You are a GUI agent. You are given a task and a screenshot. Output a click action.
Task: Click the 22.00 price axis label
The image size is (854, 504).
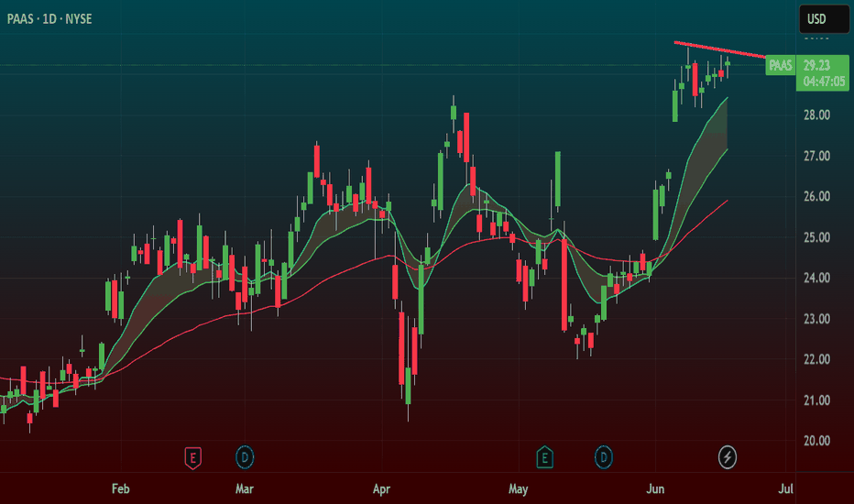[x=816, y=359]
